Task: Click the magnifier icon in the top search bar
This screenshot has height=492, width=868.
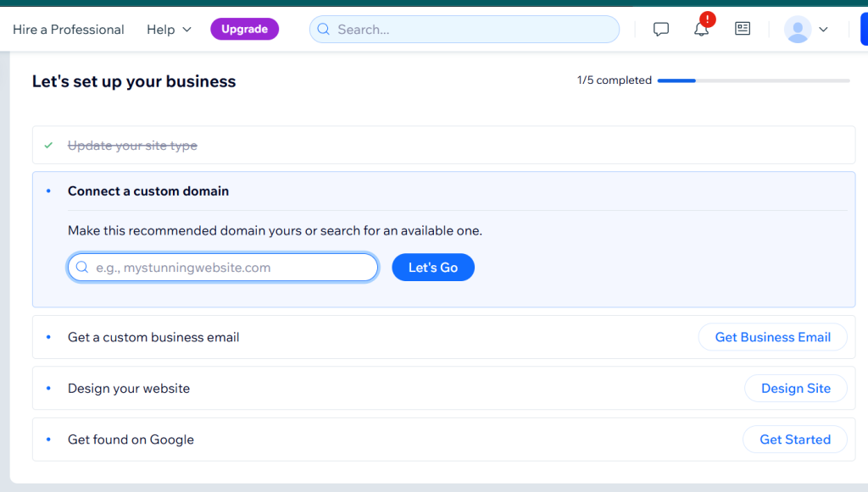Action: coord(323,29)
